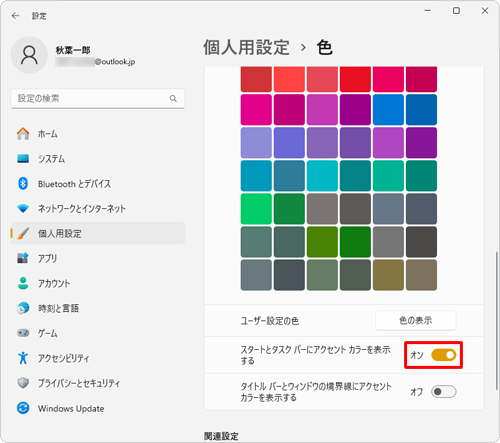Open ゲーム settings in sidebar
Screen dimensions: 500x443
(98, 333)
